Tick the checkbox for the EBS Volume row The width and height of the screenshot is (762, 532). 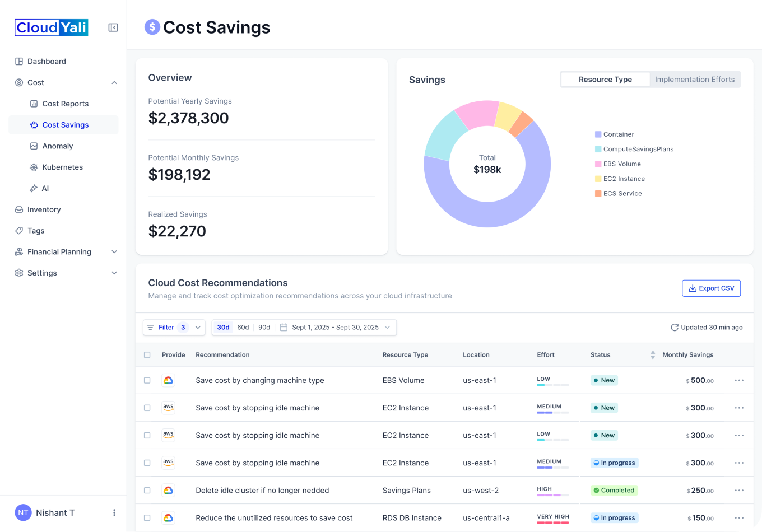[147, 380]
